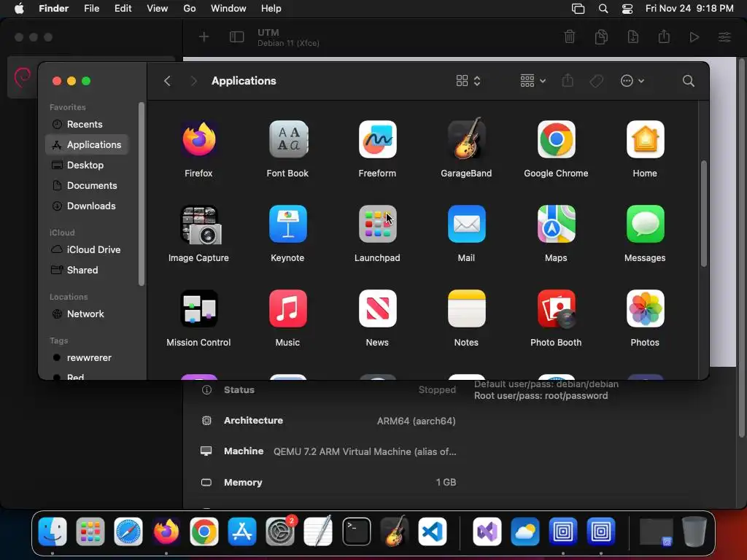Select Applications in Finder sidebar
Image resolution: width=747 pixels, height=560 pixels.
tap(88, 145)
